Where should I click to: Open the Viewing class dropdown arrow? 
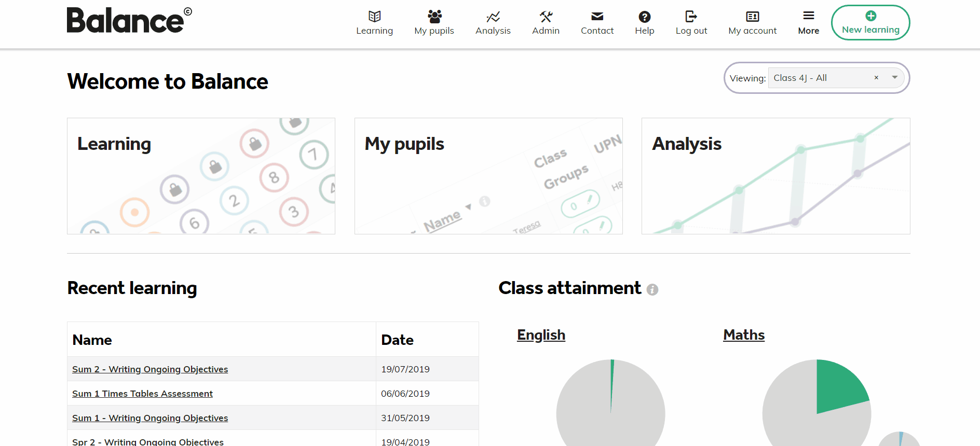(x=894, y=78)
